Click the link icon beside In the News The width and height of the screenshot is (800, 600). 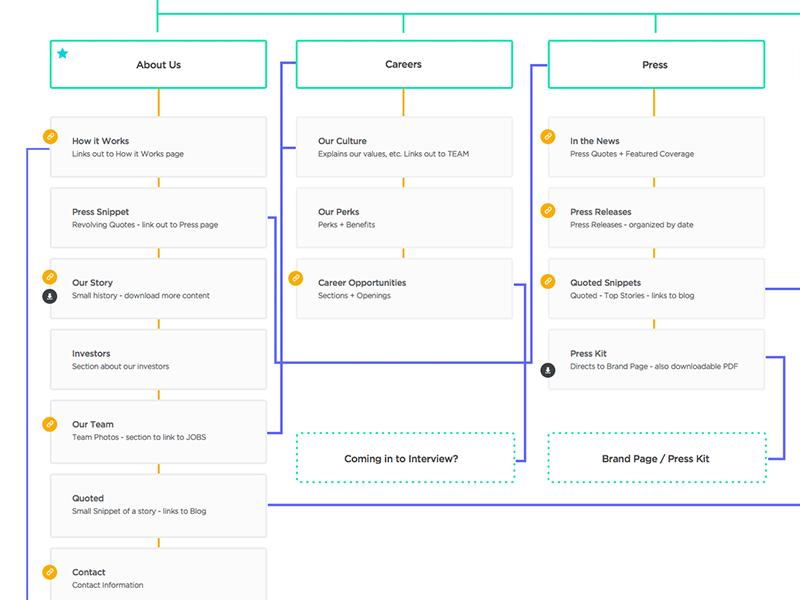click(548, 137)
